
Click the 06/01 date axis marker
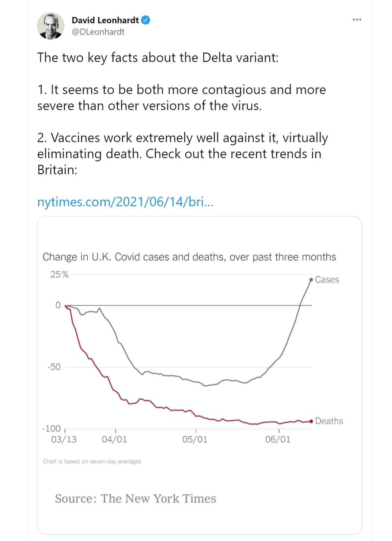tap(278, 439)
